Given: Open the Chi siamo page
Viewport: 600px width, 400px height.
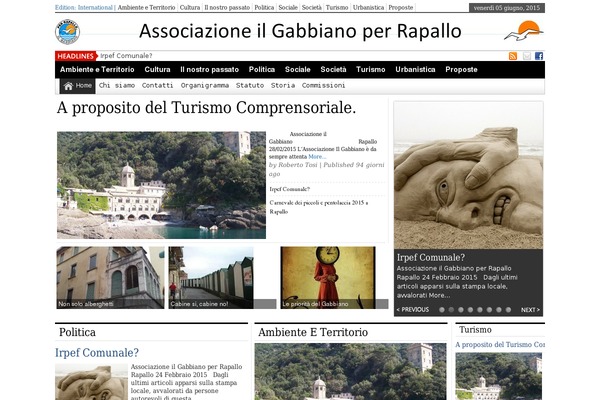Looking at the screenshot, I should point(117,85).
